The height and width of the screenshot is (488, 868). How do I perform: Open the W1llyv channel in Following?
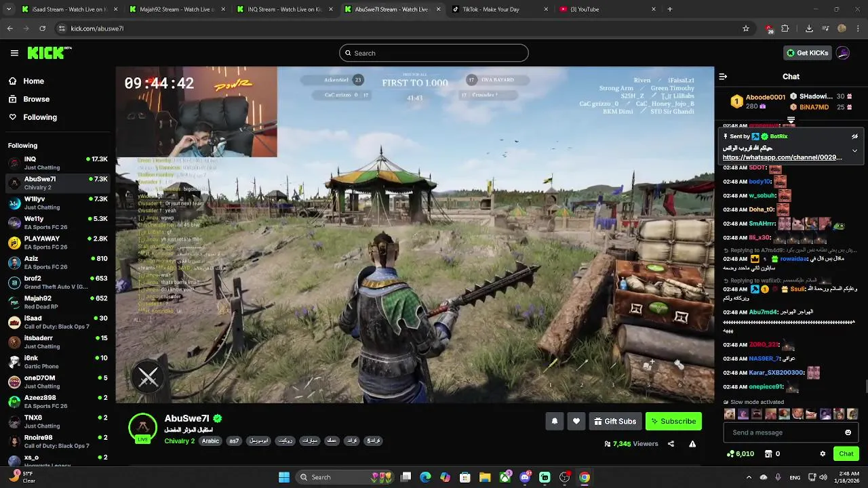58,203
